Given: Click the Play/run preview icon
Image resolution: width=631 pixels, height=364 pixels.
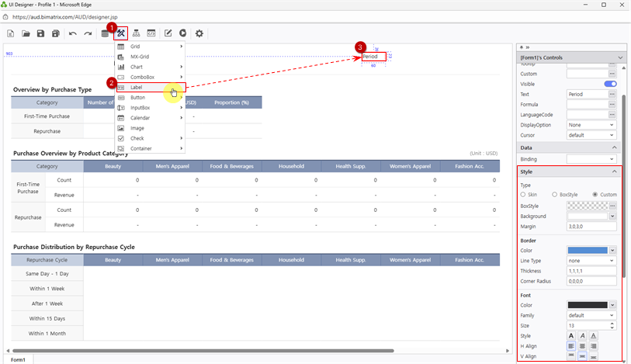Looking at the screenshot, I should [182, 33].
